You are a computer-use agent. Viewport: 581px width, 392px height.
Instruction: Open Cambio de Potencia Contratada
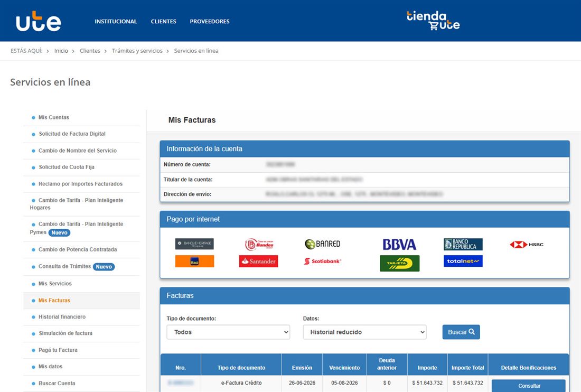(x=78, y=249)
